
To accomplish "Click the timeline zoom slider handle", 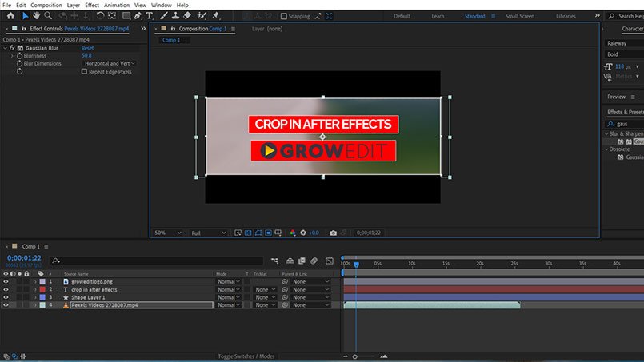I will pos(355,356).
